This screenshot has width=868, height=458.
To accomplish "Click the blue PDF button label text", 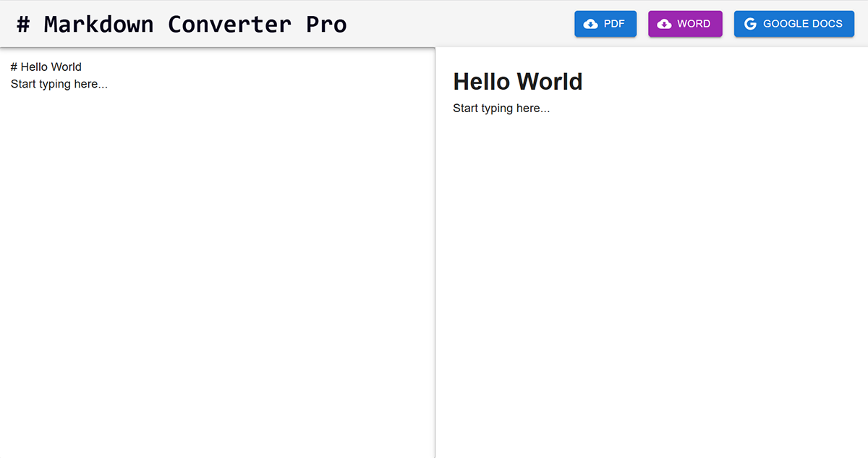I will click(x=613, y=23).
